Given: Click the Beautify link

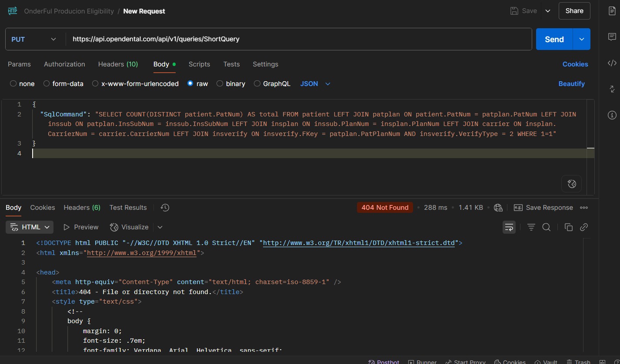Looking at the screenshot, I should click(571, 83).
